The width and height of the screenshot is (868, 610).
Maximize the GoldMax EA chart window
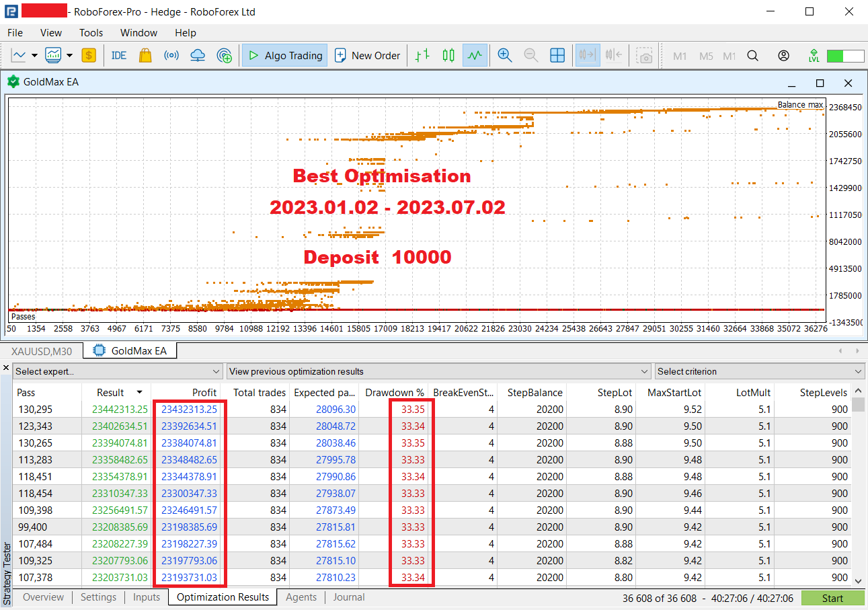tap(820, 83)
